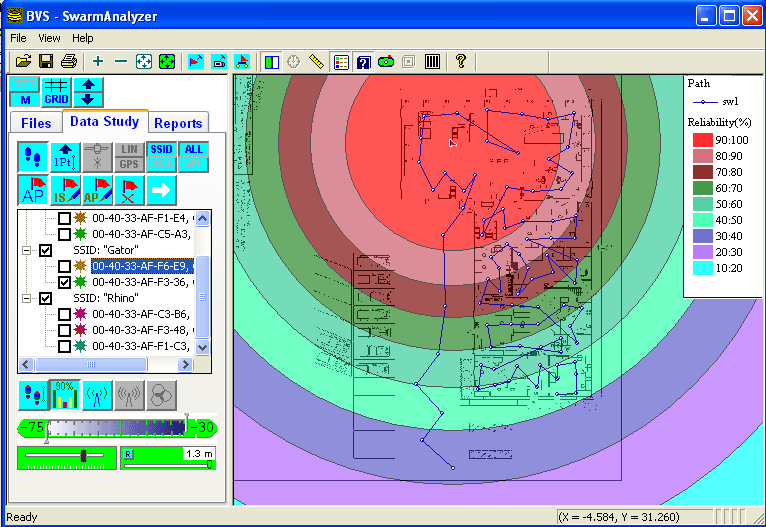Viewport: 766px width, 527px height.
Task: Open the View menu
Action: (49, 38)
